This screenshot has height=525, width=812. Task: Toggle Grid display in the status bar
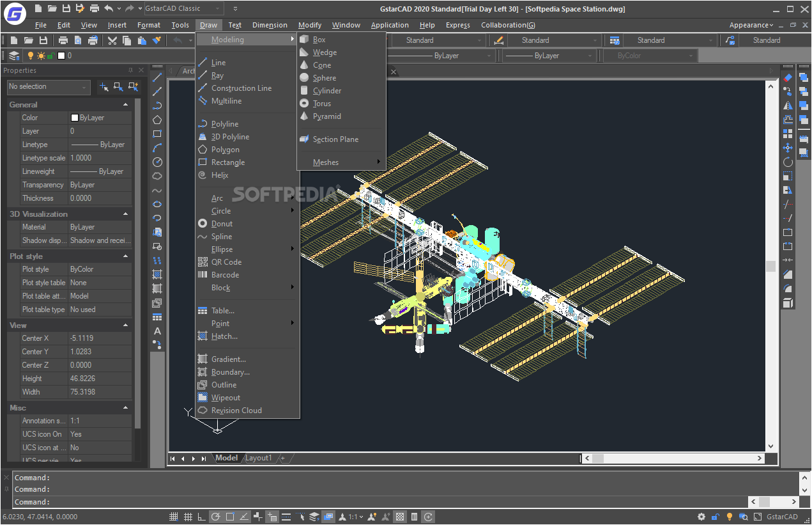(x=188, y=517)
